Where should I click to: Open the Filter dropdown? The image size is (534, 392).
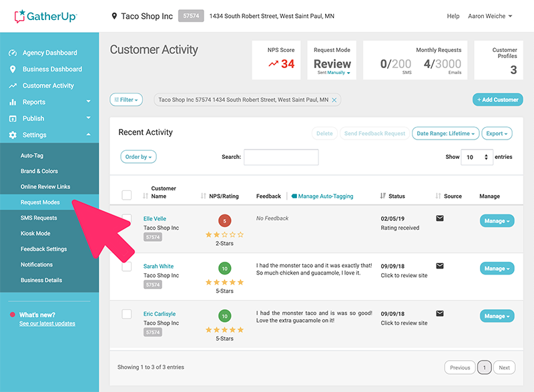[x=126, y=100]
